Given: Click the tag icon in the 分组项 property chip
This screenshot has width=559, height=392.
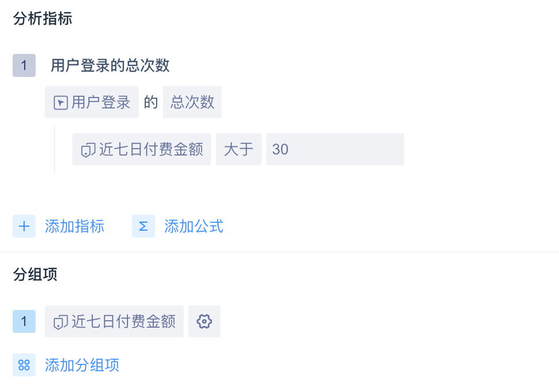Looking at the screenshot, I should click(x=60, y=322).
